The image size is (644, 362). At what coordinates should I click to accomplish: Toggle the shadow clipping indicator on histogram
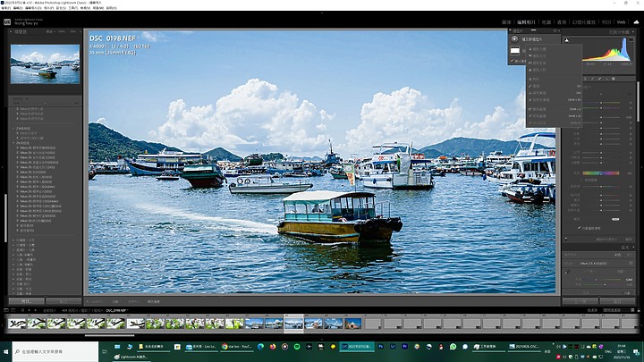coord(567,40)
